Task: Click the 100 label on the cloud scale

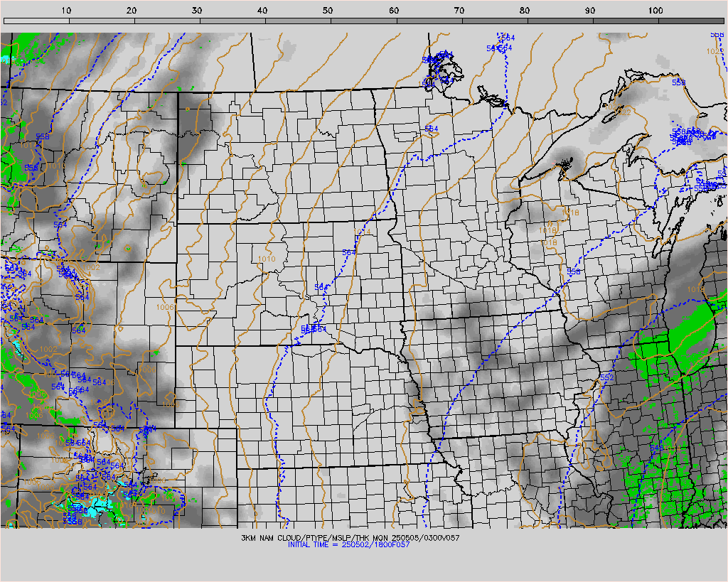Action: tap(655, 11)
